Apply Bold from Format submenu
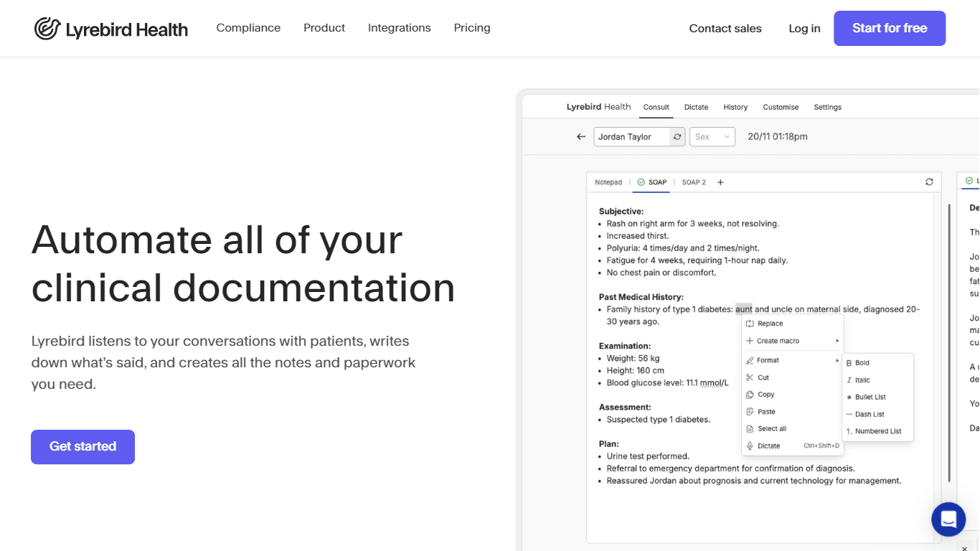 pos(877,363)
